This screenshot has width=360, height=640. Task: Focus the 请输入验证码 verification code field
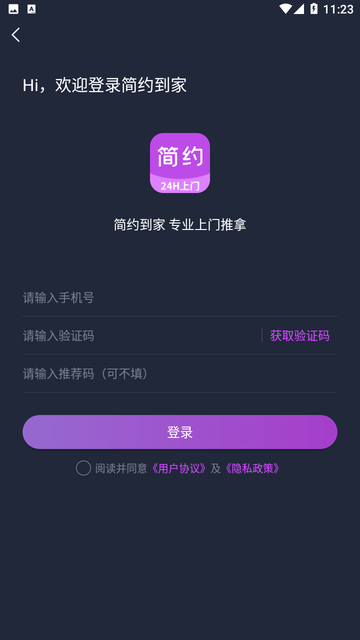click(x=141, y=336)
